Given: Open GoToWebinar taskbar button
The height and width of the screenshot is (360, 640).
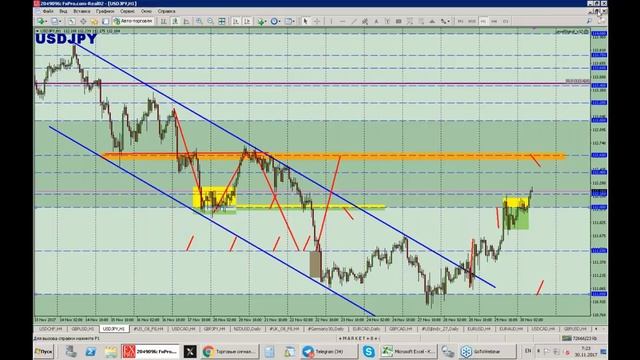Looking at the screenshot, I should click(x=487, y=351).
